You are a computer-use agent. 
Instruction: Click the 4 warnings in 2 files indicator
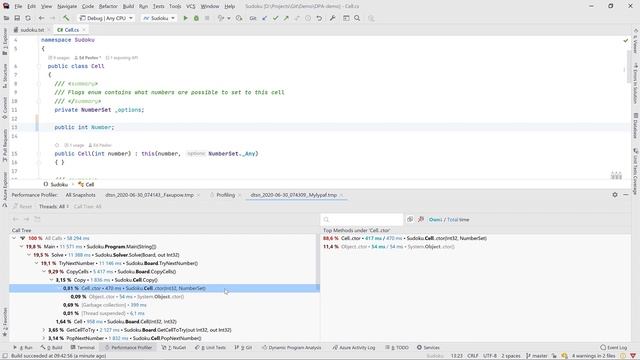(593, 356)
